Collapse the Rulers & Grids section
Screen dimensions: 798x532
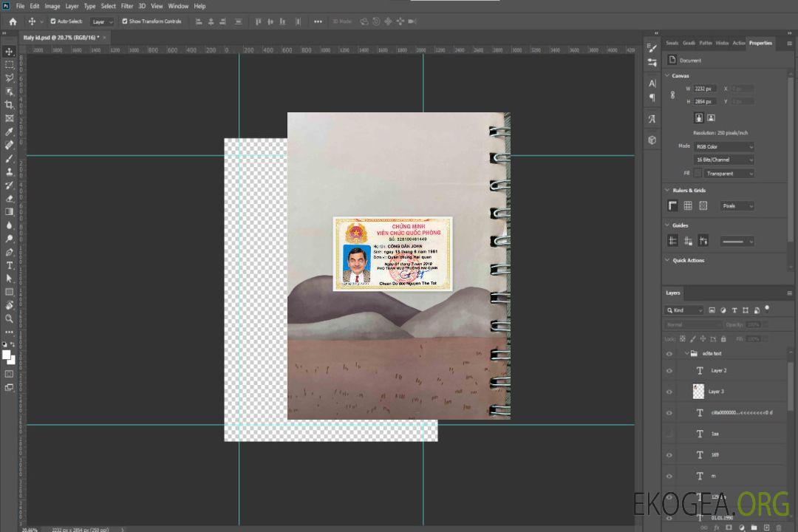(x=668, y=191)
